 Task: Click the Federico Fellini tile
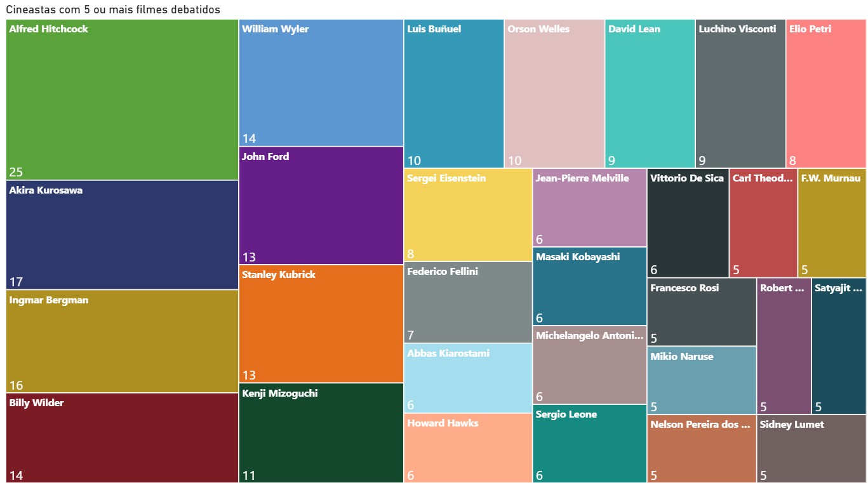click(x=468, y=302)
